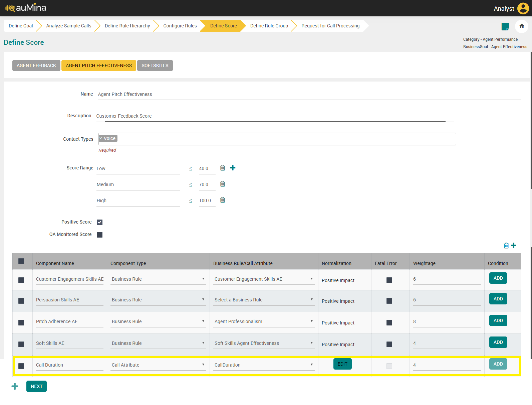Open Component Type dropdown for Pitch Adherence AE
The image size is (532, 405).
tap(158, 322)
